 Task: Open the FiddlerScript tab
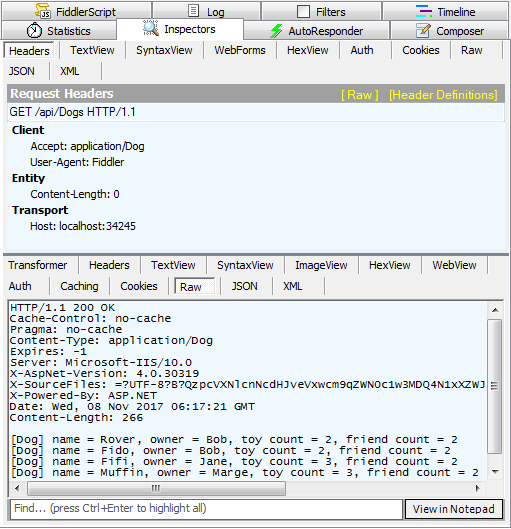click(77, 11)
